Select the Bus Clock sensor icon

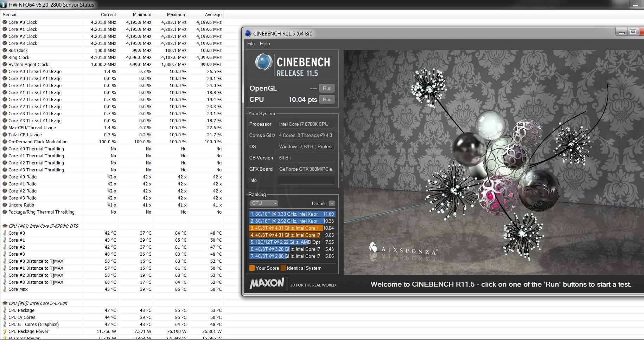5,50
